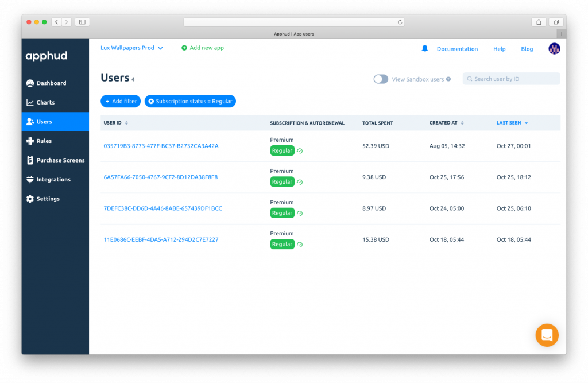Select the Apphud | App users tab
This screenshot has width=588, height=383.
(x=293, y=34)
